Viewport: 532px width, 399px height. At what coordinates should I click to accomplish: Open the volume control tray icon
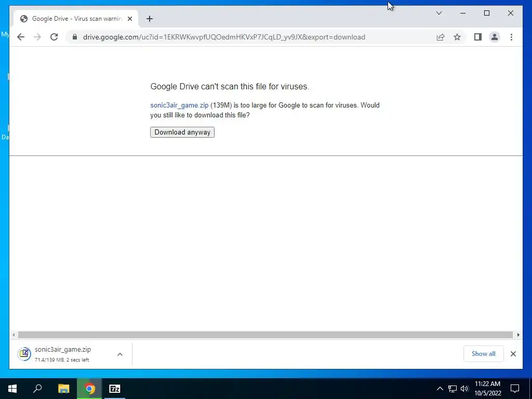pyautogui.click(x=464, y=389)
